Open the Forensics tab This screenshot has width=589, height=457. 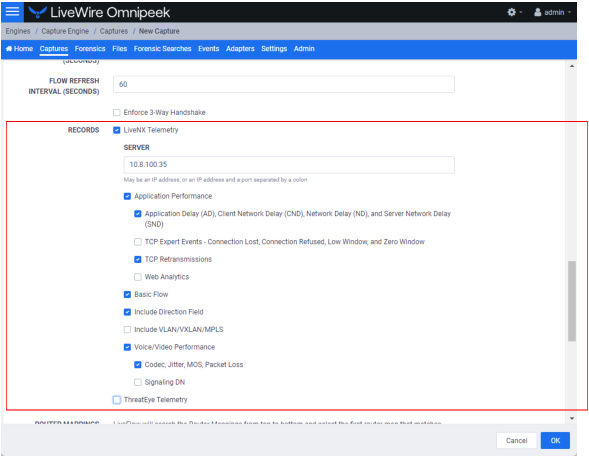(x=90, y=49)
